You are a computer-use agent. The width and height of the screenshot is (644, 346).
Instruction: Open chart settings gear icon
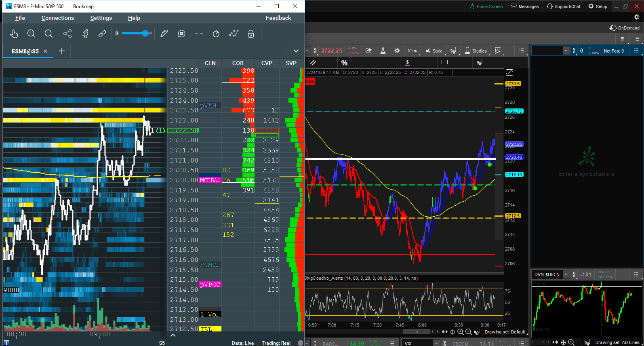[x=397, y=51]
